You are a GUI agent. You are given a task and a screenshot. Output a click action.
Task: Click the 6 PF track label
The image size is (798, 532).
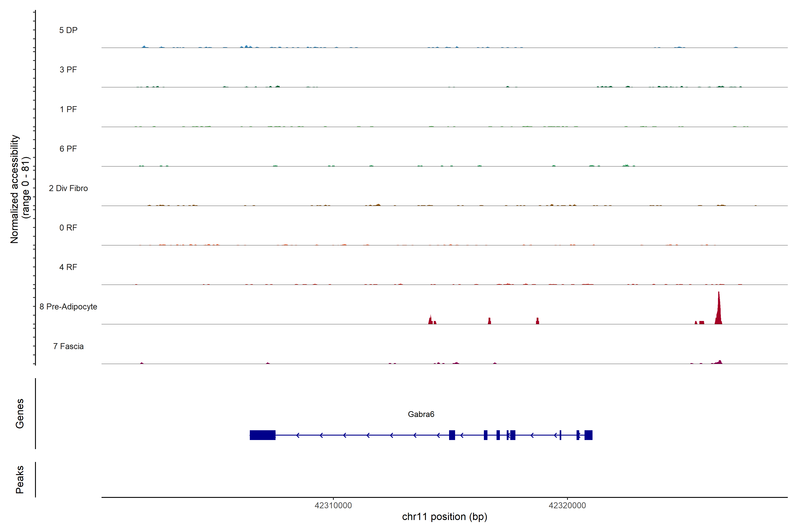point(68,149)
